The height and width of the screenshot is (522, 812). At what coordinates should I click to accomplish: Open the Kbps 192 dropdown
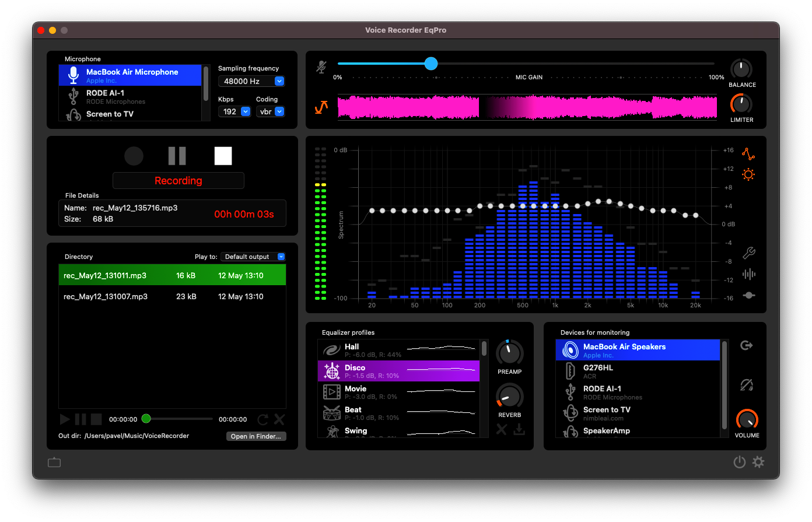[235, 111]
